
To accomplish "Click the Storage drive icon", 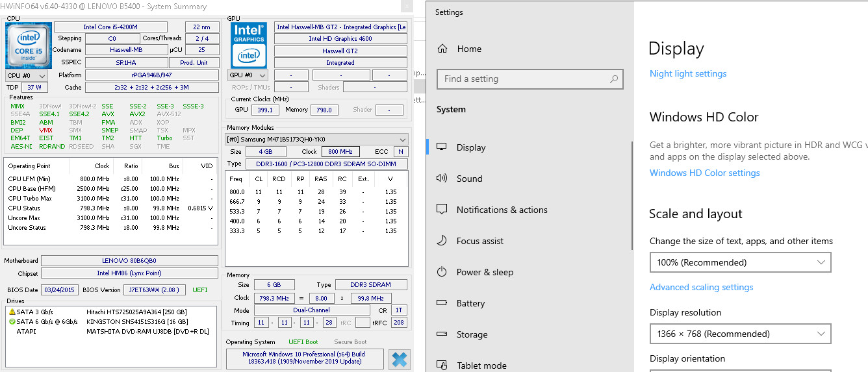I will coord(442,334).
